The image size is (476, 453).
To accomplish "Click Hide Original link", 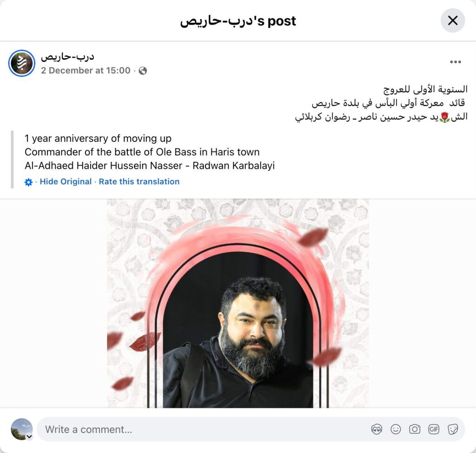I will click(66, 182).
